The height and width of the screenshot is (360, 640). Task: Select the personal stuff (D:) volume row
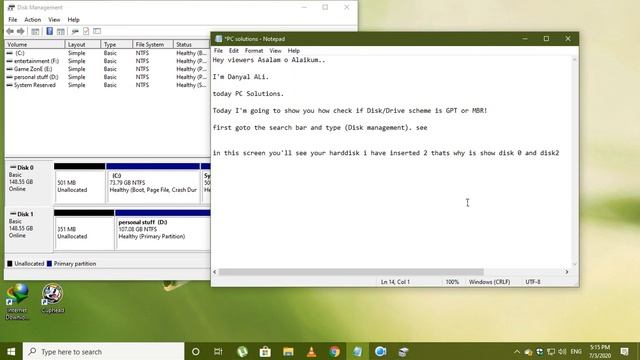pos(108,77)
